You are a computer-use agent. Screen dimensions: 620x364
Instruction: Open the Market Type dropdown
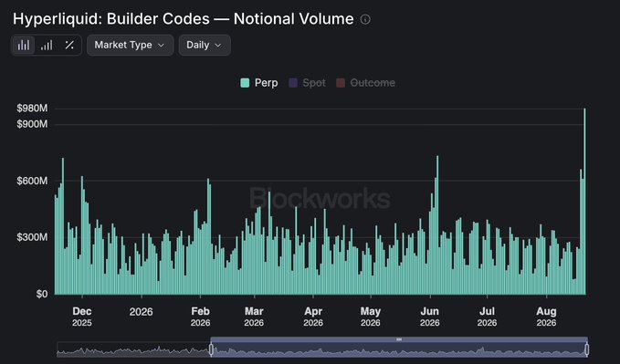tap(130, 45)
